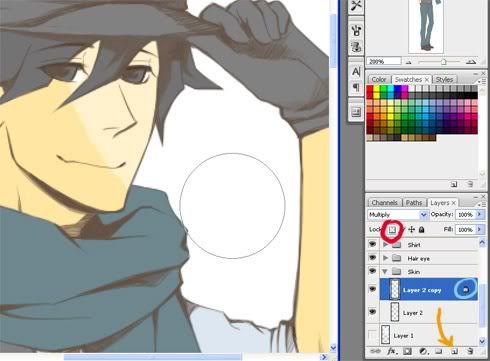
Task: Toggle lock transparent pixels
Action: pos(392,229)
